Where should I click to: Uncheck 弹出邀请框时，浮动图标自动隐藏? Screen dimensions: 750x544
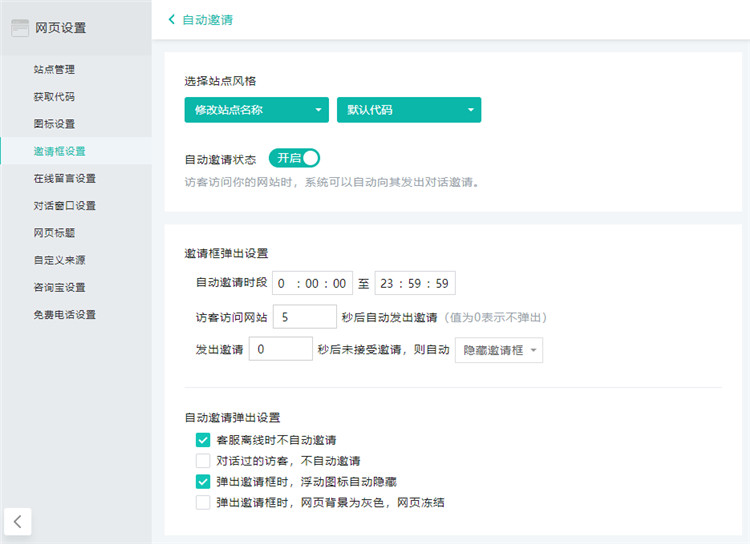pyautogui.click(x=203, y=482)
